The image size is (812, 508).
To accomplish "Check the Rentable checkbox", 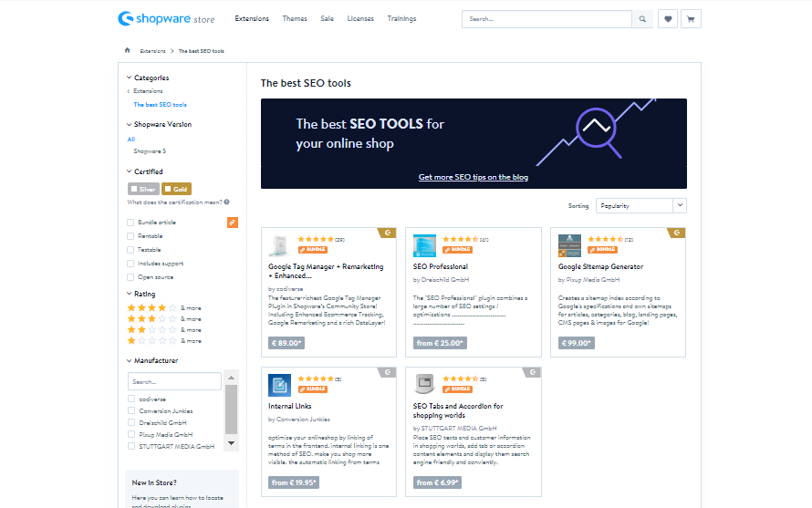I will coord(130,236).
